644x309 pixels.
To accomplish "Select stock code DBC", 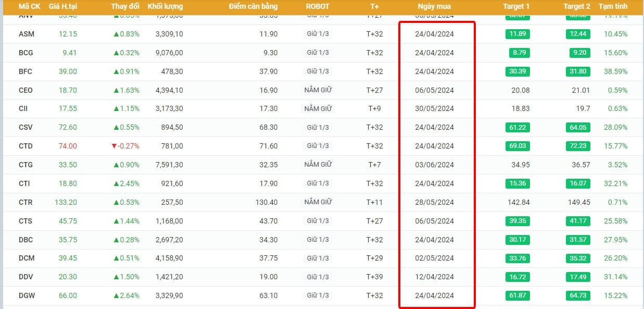I will tap(26, 240).
